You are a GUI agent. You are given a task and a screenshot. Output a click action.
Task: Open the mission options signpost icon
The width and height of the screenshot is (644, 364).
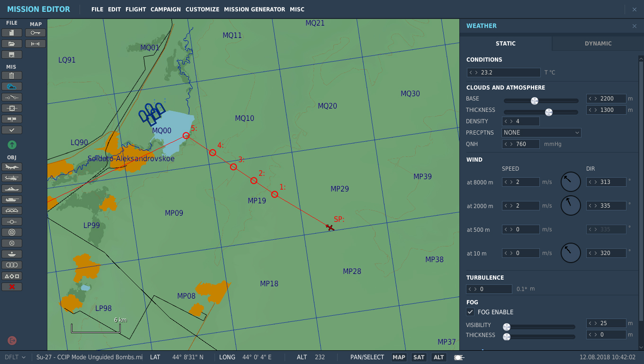(12, 119)
